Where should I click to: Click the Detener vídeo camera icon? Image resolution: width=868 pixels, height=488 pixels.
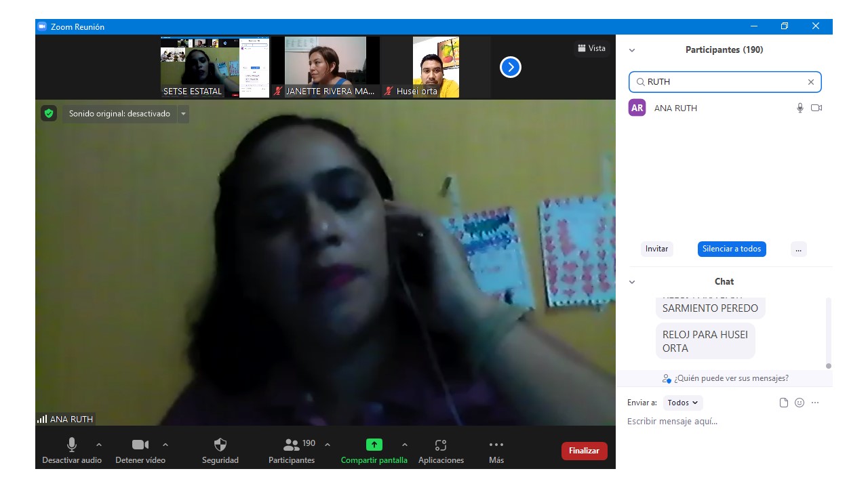[x=140, y=445]
